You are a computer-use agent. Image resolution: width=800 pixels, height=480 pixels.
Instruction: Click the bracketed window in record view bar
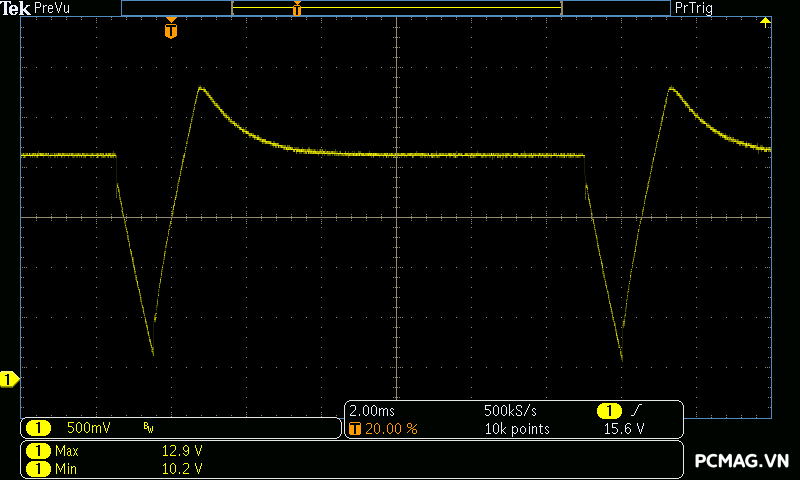[x=396, y=8]
